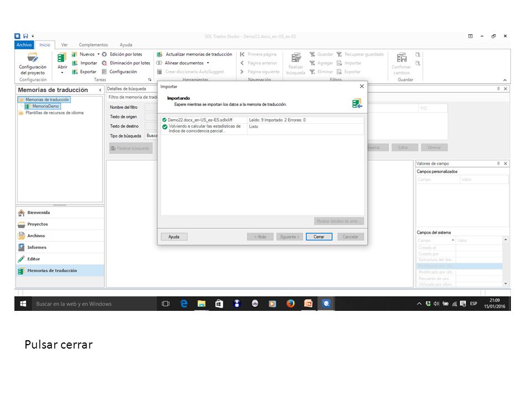The height and width of the screenshot is (399, 532).
Task: Click Crear diccionario AutoSuggest
Action: [x=190, y=72]
